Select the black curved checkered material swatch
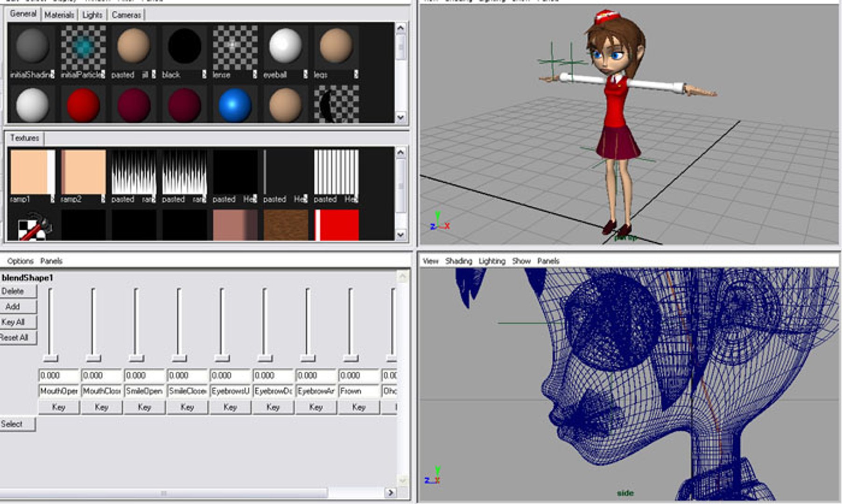This screenshot has width=842, height=504. pos(336,105)
